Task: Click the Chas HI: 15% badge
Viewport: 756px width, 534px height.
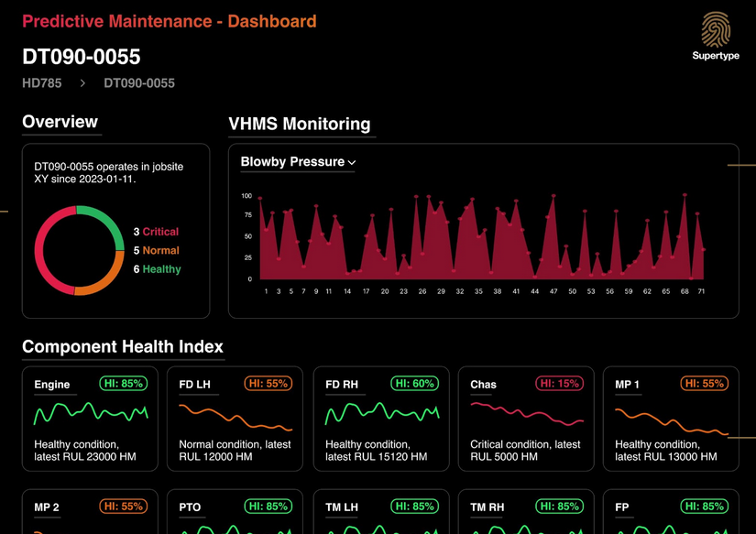Action: pyautogui.click(x=559, y=384)
